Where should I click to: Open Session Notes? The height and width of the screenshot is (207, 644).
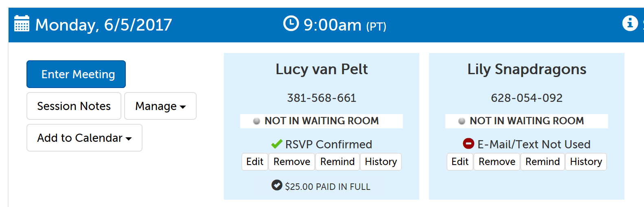[x=74, y=106]
